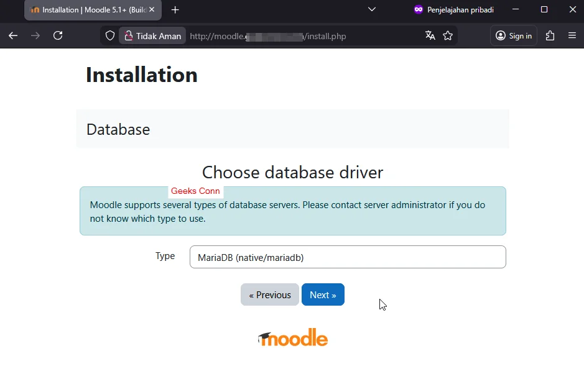This screenshot has height=392, width=584.
Task: Click the Next button to continue installation
Action: pyautogui.click(x=323, y=294)
